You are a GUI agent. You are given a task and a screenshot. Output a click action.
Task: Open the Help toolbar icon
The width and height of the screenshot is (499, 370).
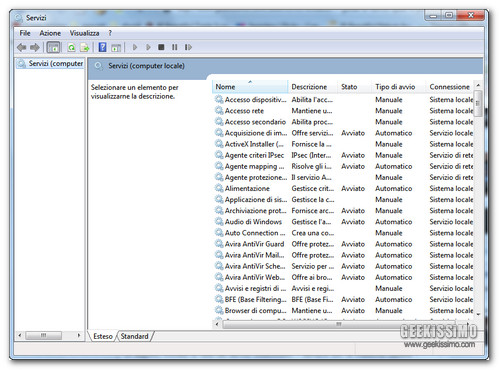pyautogui.click(x=103, y=47)
